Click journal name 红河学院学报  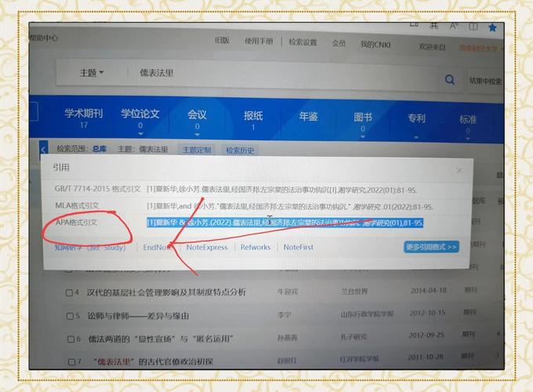pyautogui.click(x=359, y=359)
